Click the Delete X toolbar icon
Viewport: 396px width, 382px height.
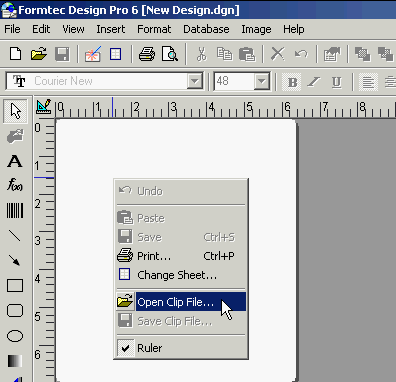(x=278, y=54)
